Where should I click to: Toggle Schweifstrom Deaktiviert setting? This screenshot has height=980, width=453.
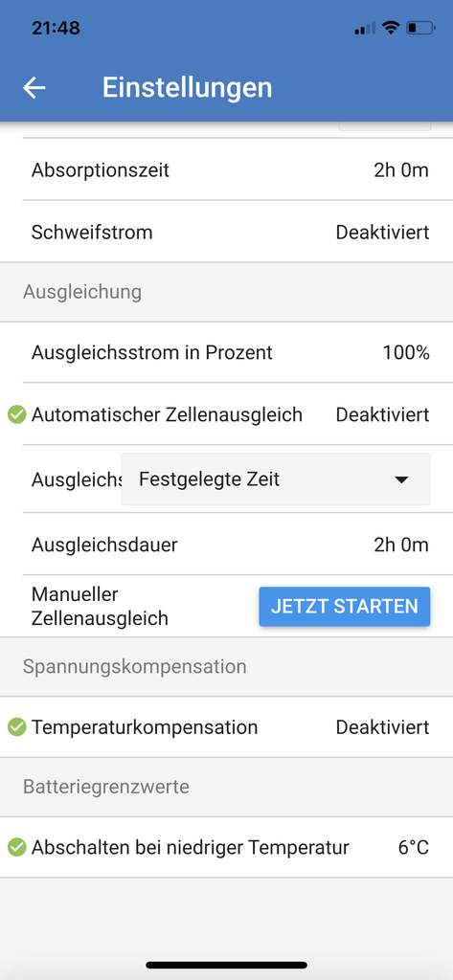pos(383,233)
